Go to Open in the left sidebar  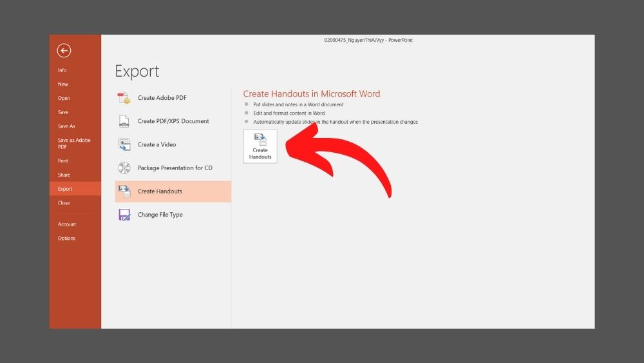(x=64, y=99)
